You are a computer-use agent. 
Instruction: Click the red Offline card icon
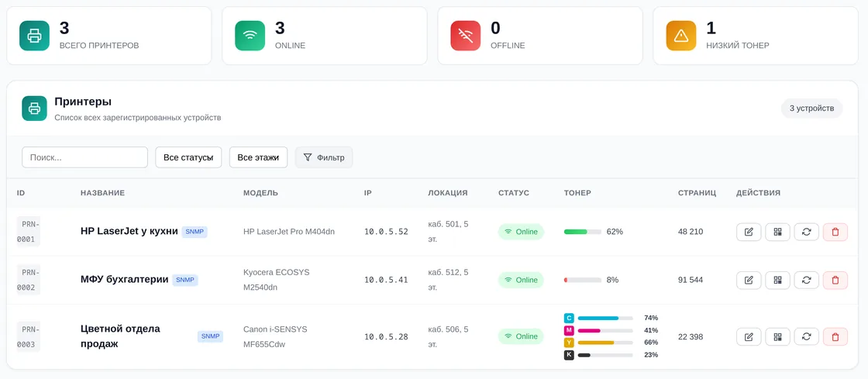click(466, 36)
